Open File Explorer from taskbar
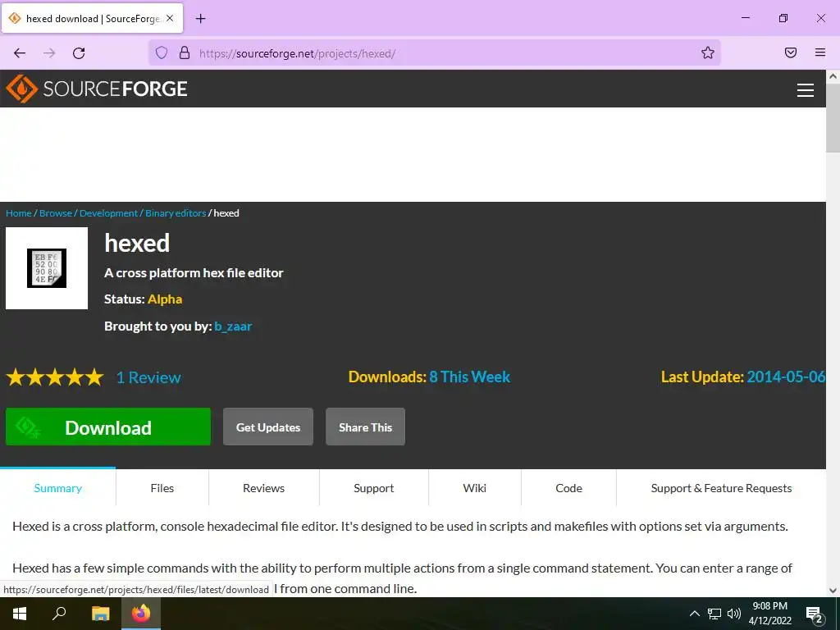The image size is (840, 630). click(x=100, y=614)
